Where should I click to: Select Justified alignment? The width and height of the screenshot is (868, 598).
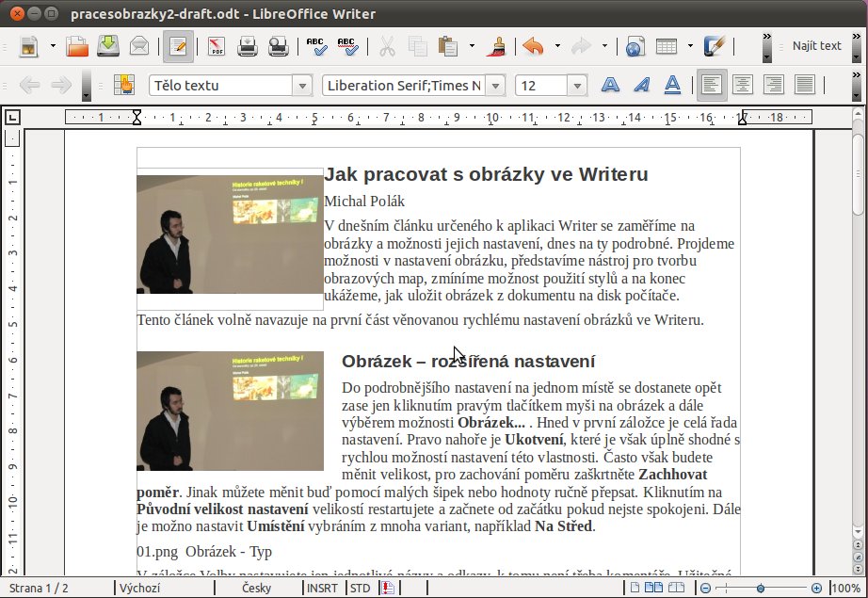[804, 86]
